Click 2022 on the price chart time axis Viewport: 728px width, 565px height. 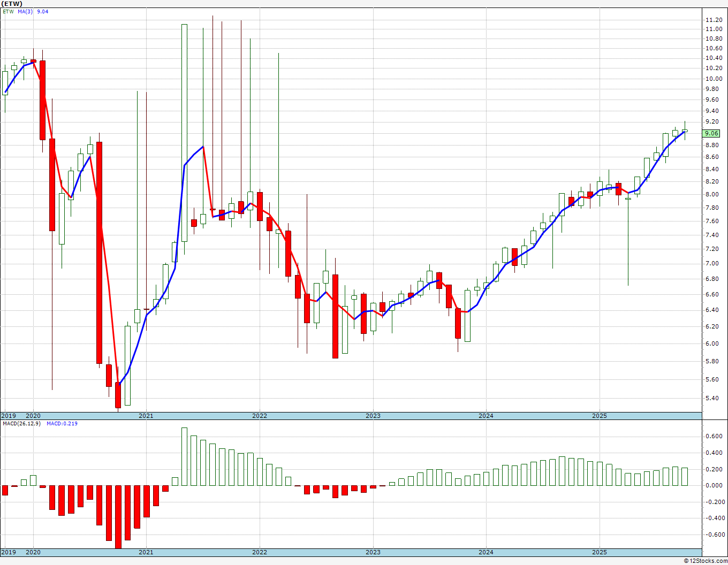point(260,416)
